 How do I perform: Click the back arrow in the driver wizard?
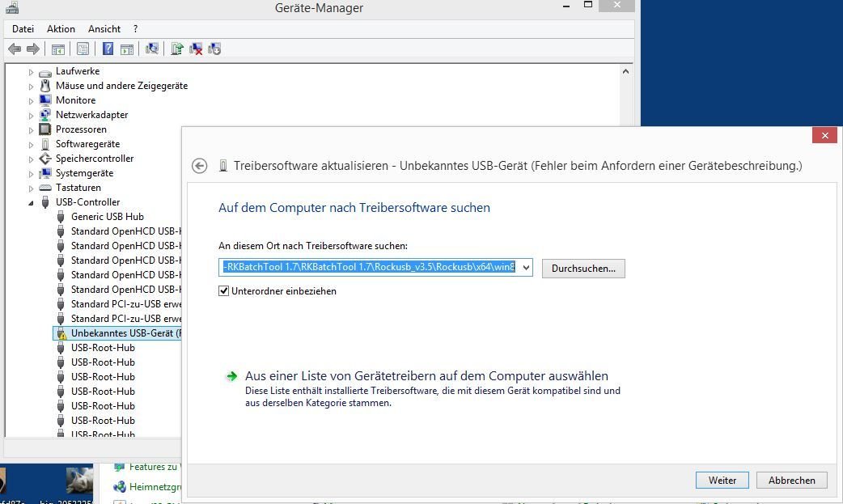(x=199, y=166)
